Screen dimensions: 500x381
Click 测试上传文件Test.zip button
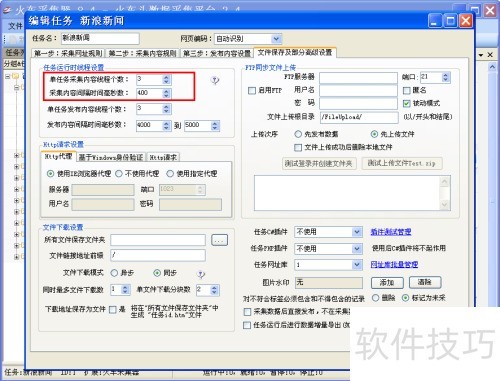[402, 163]
